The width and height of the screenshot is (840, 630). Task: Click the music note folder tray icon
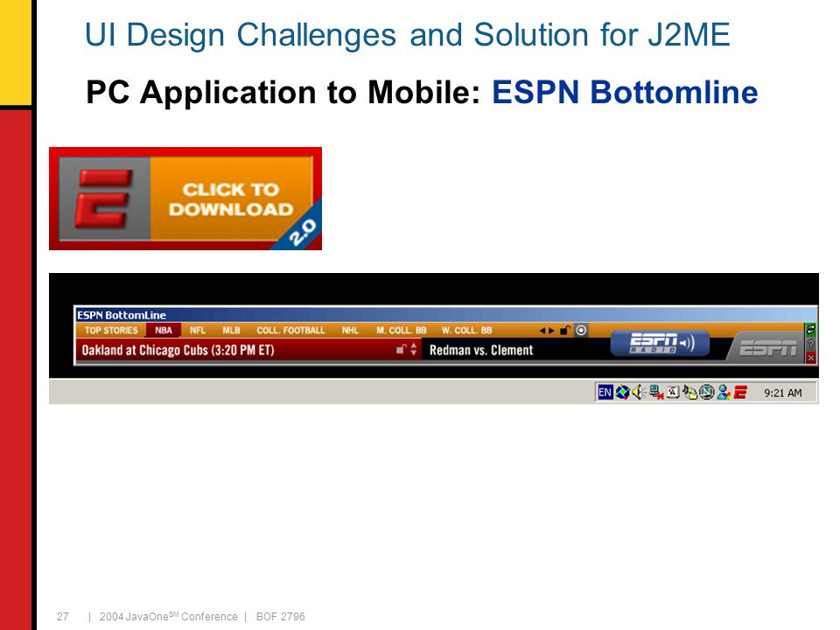click(x=689, y=393)
